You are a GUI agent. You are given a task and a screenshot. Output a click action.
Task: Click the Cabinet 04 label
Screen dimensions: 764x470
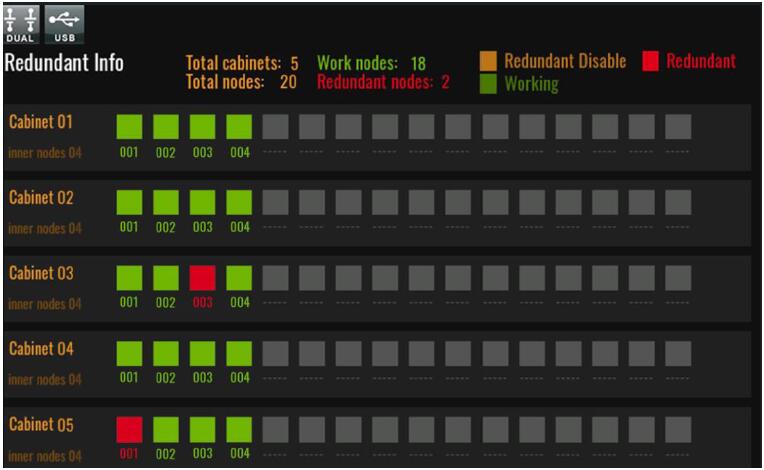[41, 348]
